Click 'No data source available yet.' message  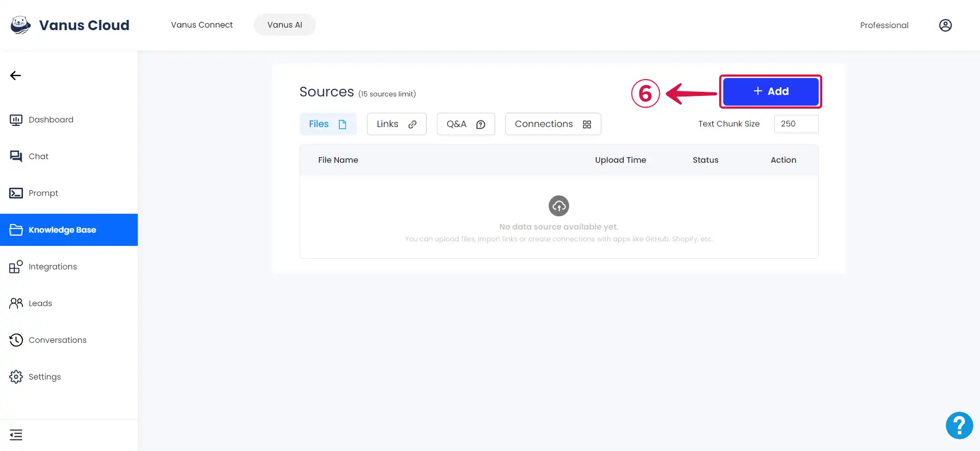(x=559, y=227)
